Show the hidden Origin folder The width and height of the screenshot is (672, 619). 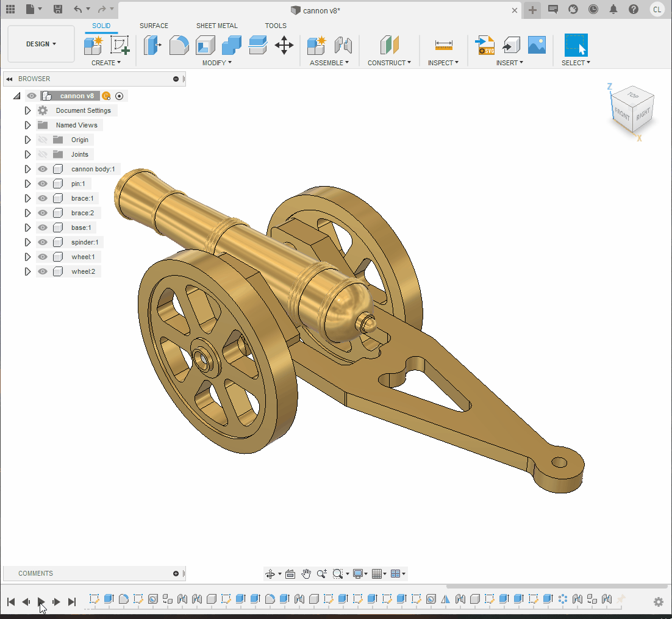43,140
